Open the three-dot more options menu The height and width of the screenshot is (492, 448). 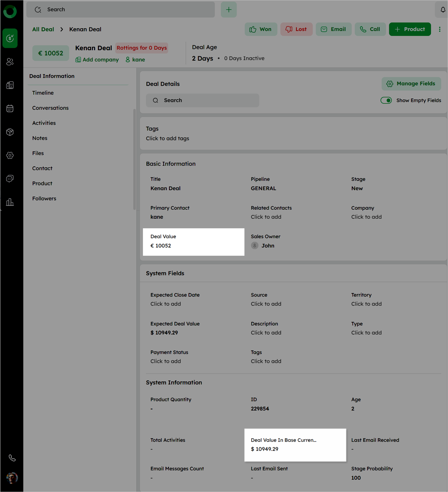pyautogui.click(x=440, y=29)
